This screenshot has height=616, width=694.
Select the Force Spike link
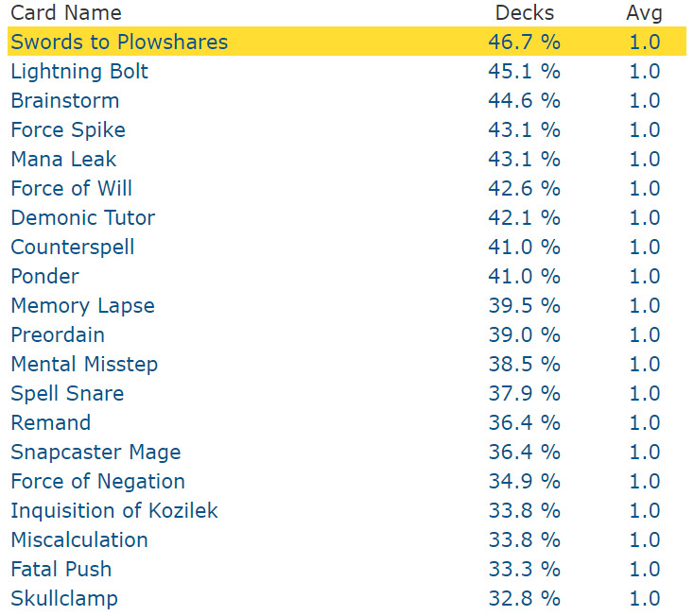click(x=68, y=129)
